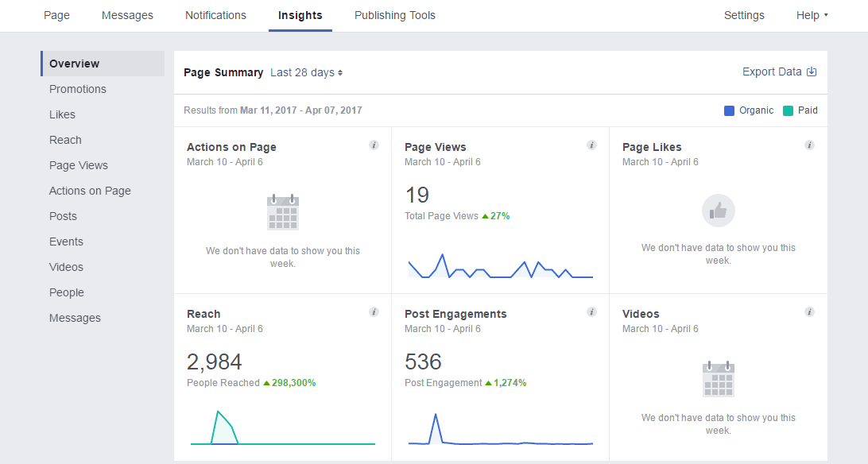This screenshot has width=868, height=464.
Task: Open the Insights tab
Action: (300, 15)
